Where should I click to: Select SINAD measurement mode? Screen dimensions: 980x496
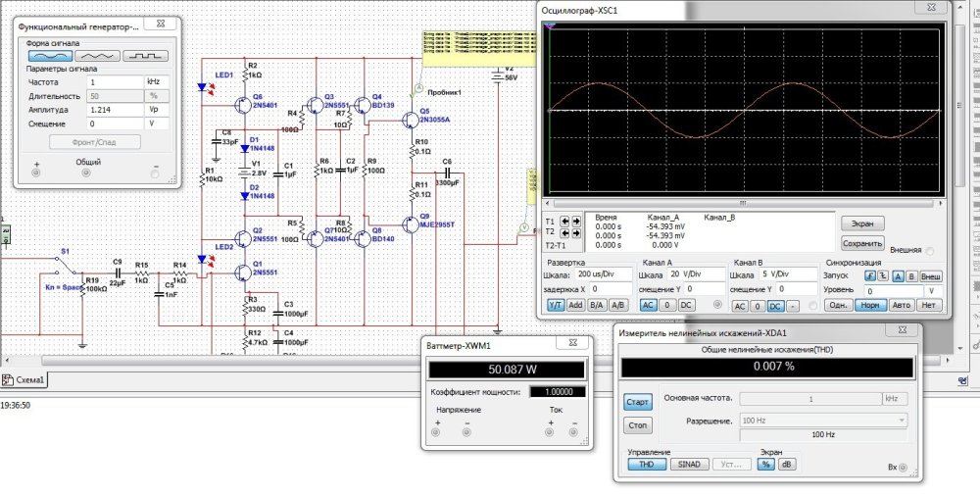pos(690,464)
